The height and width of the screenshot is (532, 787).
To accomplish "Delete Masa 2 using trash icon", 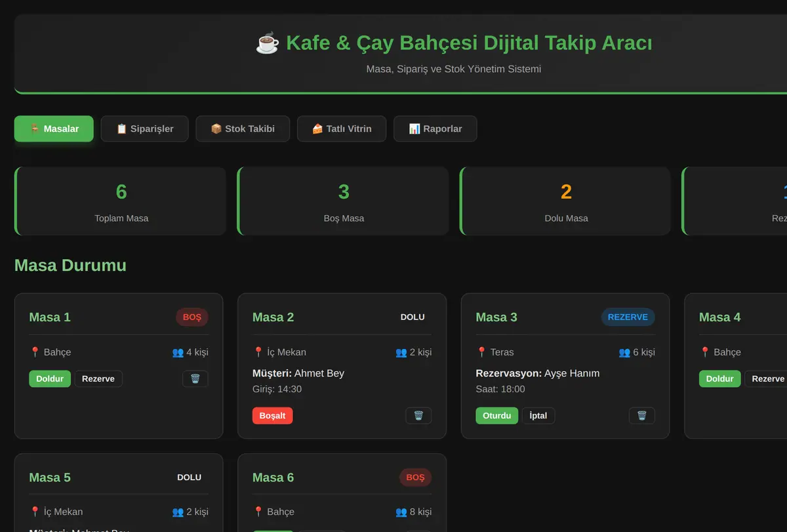I will point(418,415).
